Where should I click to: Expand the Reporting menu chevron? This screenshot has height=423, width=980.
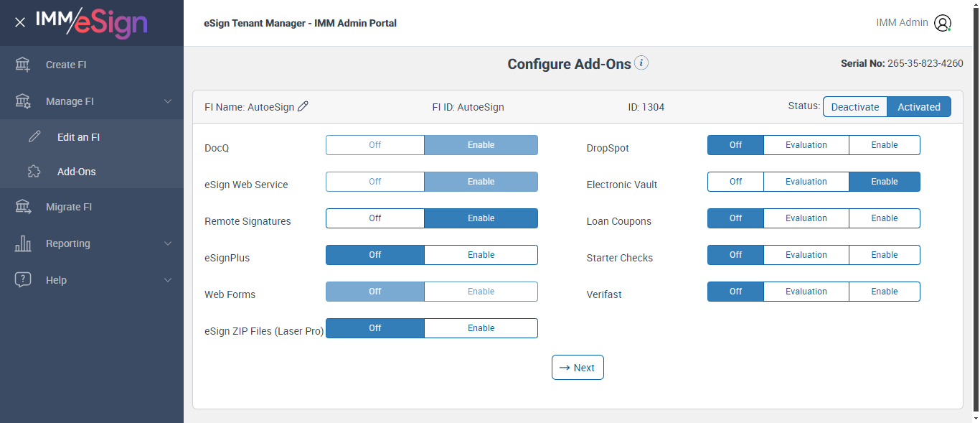point(168,243)
